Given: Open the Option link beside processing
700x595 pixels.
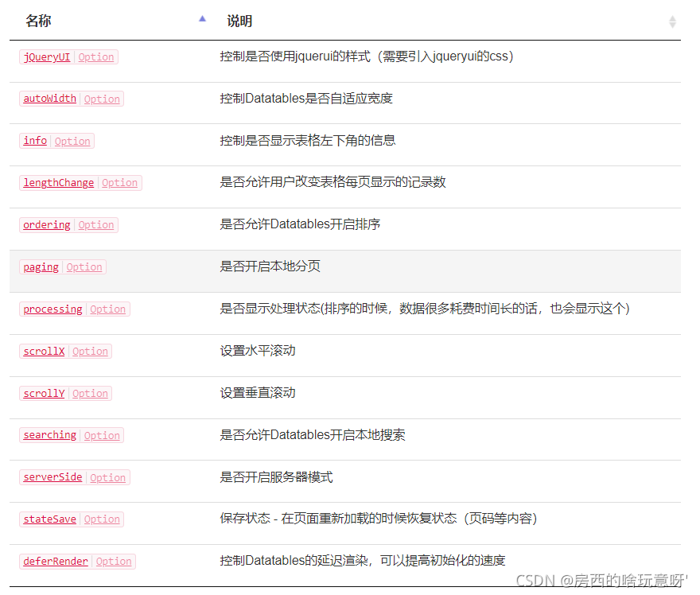Looking at the screenshot, I should coord(107,309).
